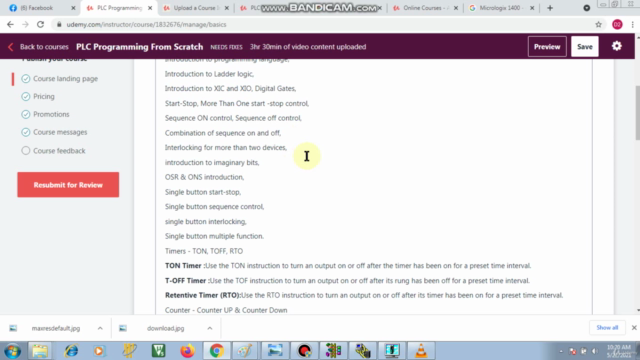Save the course changes
Screen dimensions: 640x360
(584, 47)
